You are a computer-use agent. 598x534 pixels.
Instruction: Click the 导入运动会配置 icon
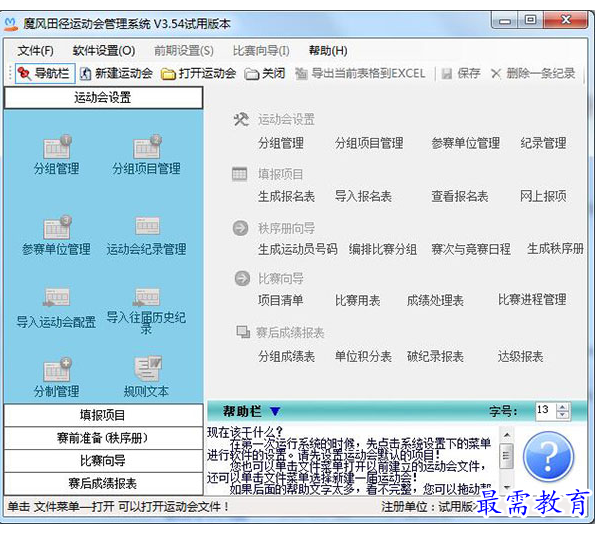point(57,297)
